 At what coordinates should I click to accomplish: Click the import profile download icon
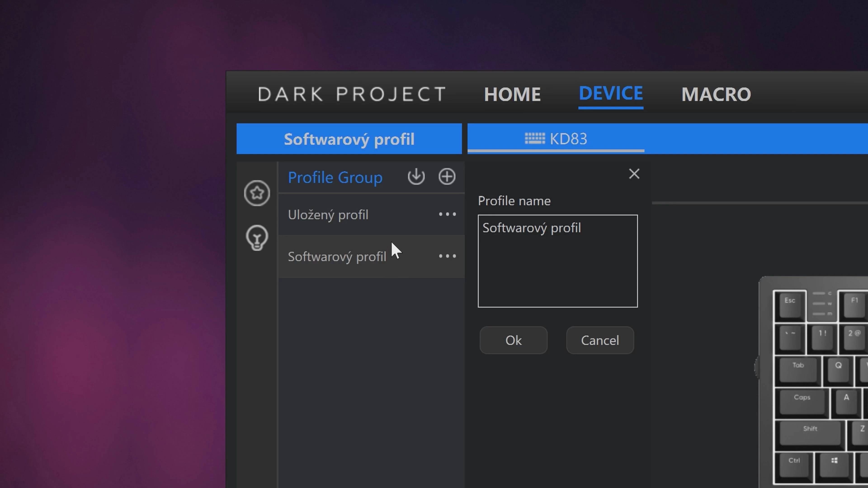(416, 176)
